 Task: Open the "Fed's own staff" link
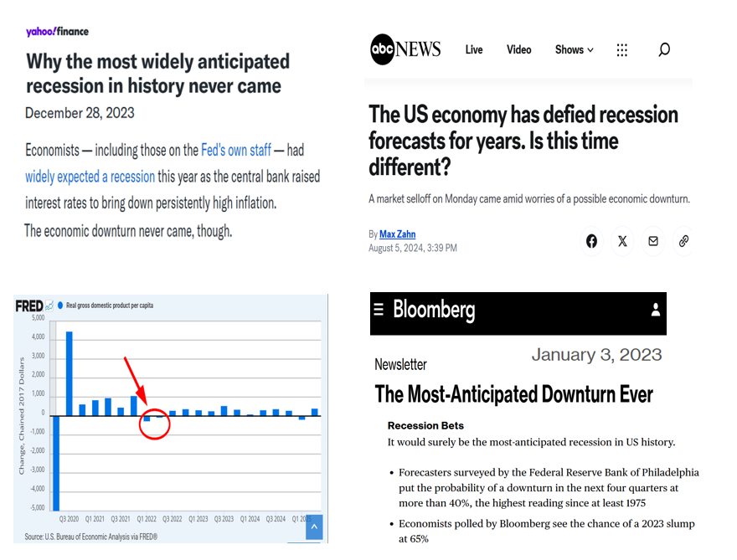pyautogui.click(x=236, y=151)
